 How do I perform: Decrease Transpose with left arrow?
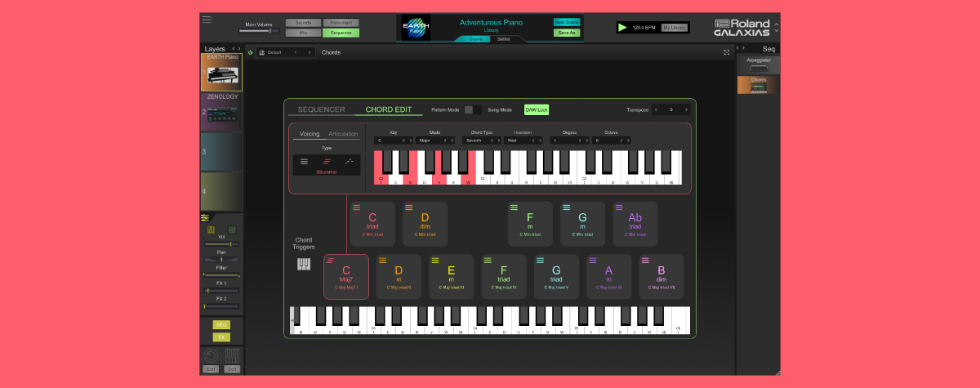(x=657, y=109)
